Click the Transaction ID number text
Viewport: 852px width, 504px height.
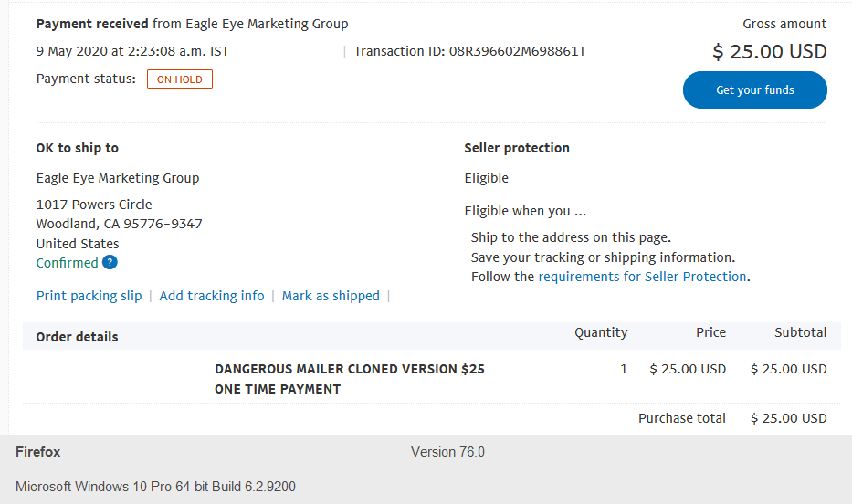point(517,51)
